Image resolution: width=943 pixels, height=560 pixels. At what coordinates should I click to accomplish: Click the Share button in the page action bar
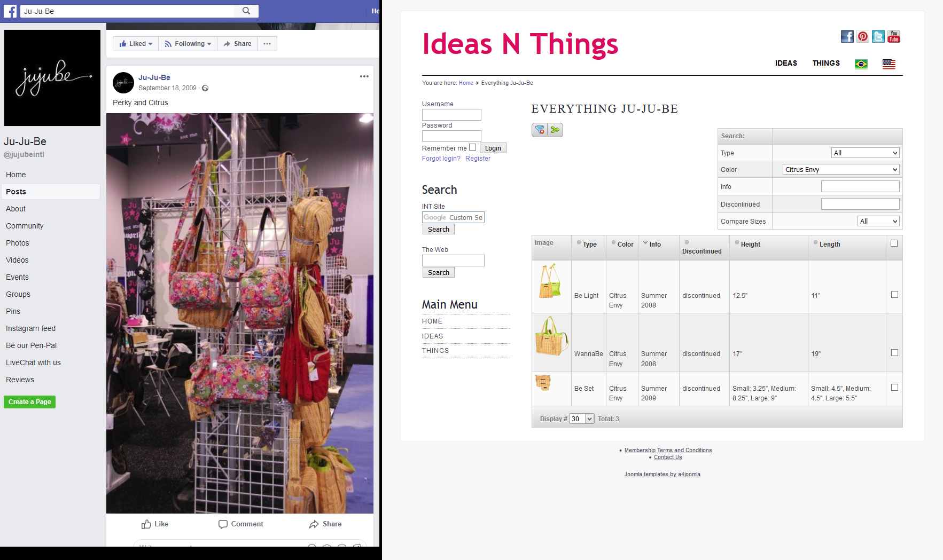(237, 44)
